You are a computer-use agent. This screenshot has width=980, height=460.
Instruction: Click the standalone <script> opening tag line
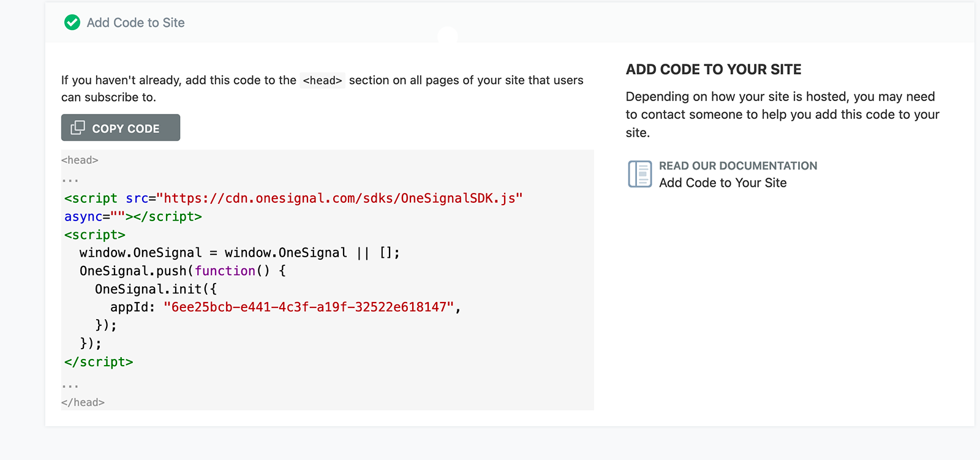pos(95,235)
